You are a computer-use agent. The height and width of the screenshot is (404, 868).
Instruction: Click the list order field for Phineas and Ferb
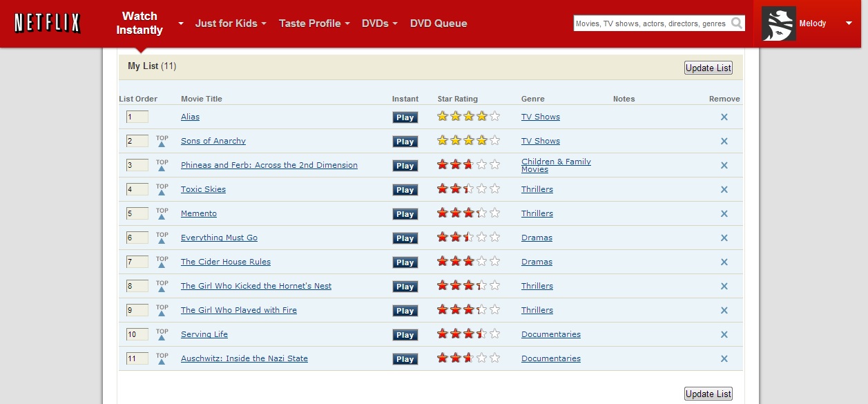pos(137,165)
